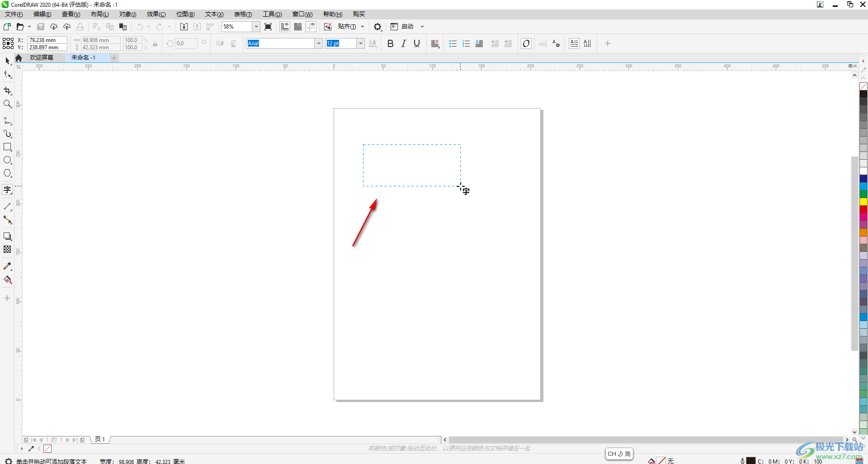Image resolution: width=868 pixels, height=464 pixels.
Task: Expand the 启动 launch dropdown arrow
Action: click(x=422, y=27)
